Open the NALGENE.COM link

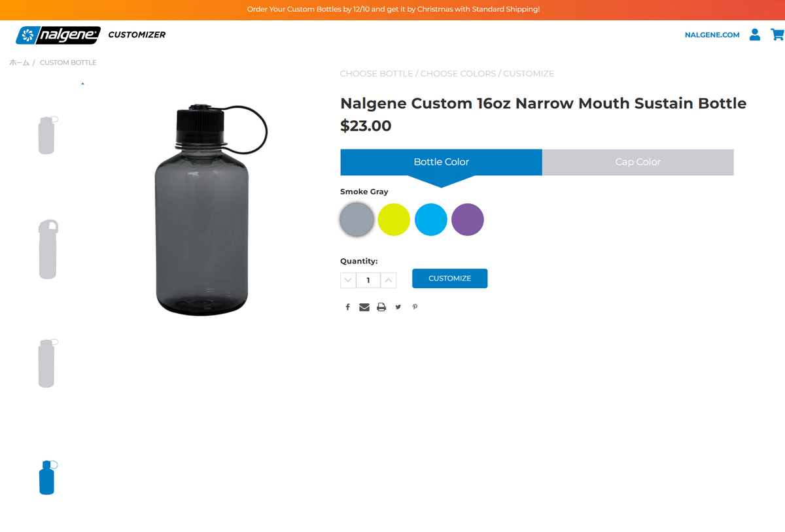[x=712, y=35]
